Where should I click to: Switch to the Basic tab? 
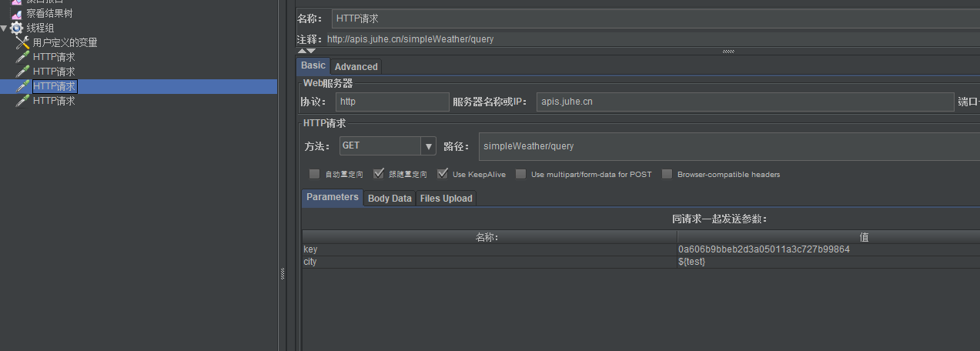click(313, 66)
